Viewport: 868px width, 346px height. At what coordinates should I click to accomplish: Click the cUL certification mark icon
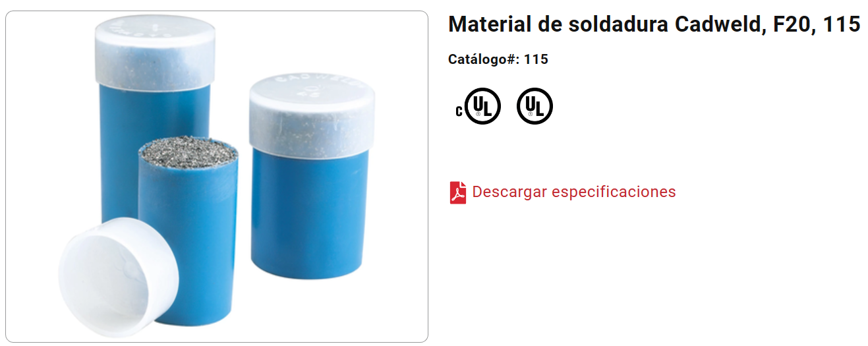[x=478, y=106]
